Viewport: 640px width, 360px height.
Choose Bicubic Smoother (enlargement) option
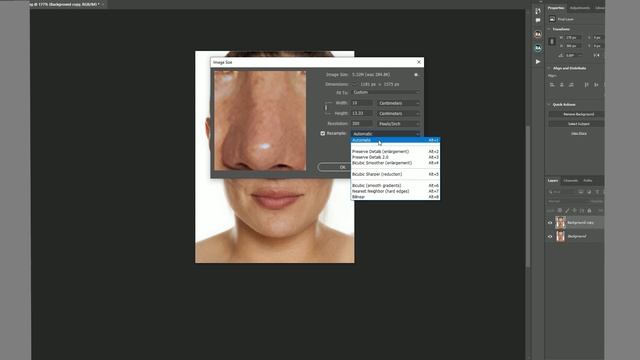click(x=395, y=163)
